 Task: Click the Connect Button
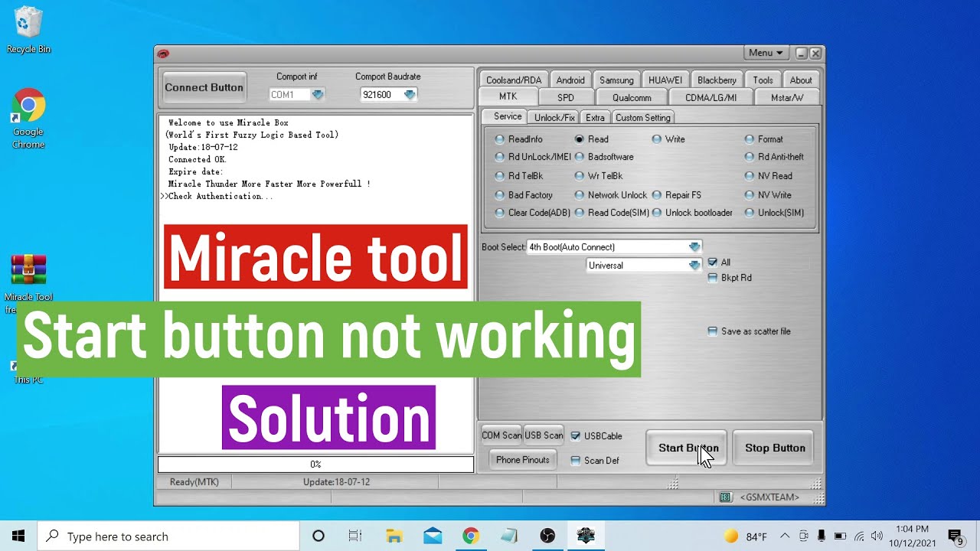204,87
